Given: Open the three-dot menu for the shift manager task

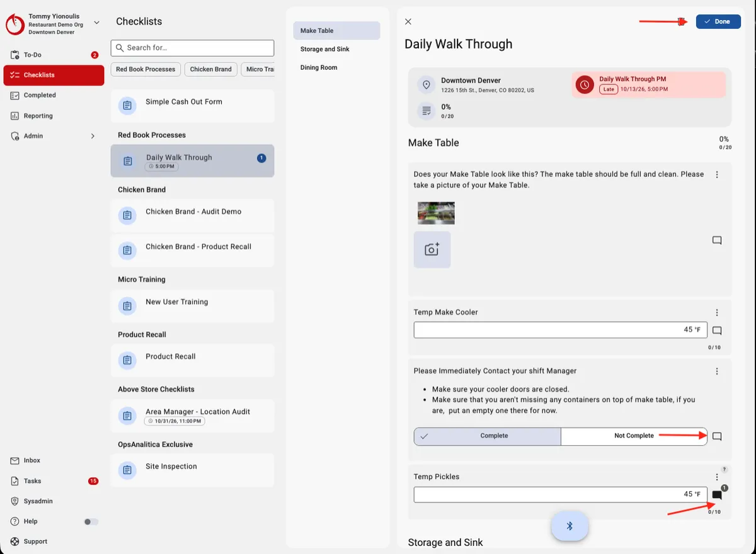Looking at the screenshot, I should click(717, 371).
